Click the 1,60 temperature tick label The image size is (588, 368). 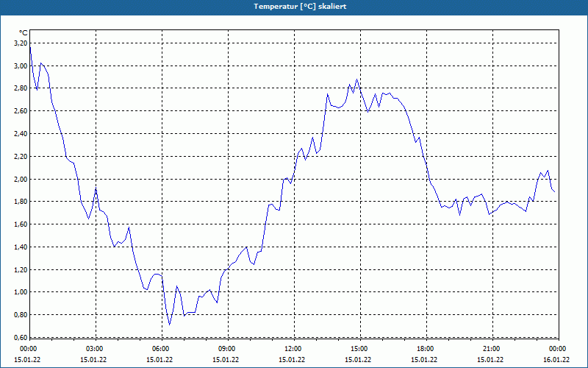pos(21,224)
